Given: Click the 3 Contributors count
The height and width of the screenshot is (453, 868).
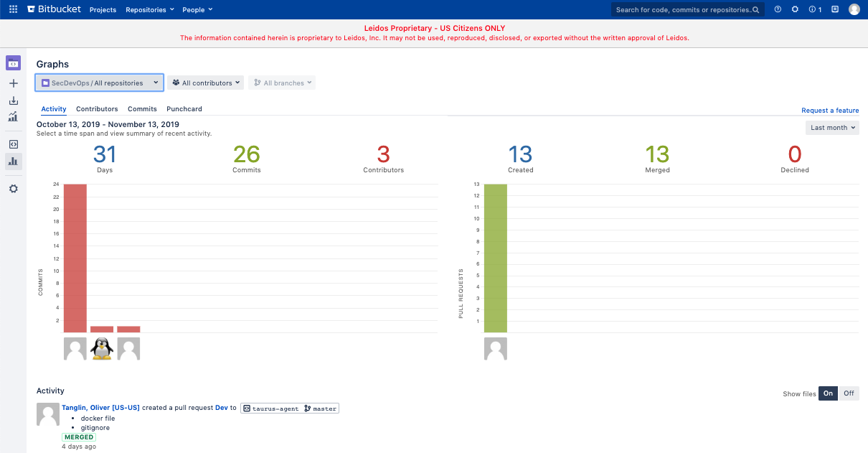Looking at the screenshot, I should [x=384, y=154].
